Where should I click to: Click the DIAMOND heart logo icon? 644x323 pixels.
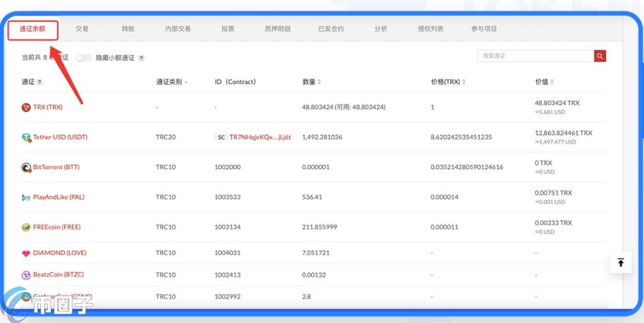tap(26, 254)
